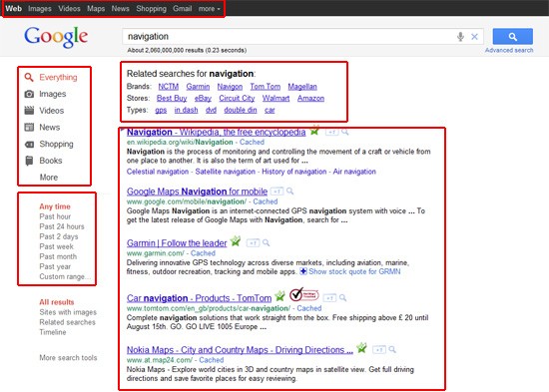
Task: Select Images in the top navigation bar
Action: pos(40,9)
